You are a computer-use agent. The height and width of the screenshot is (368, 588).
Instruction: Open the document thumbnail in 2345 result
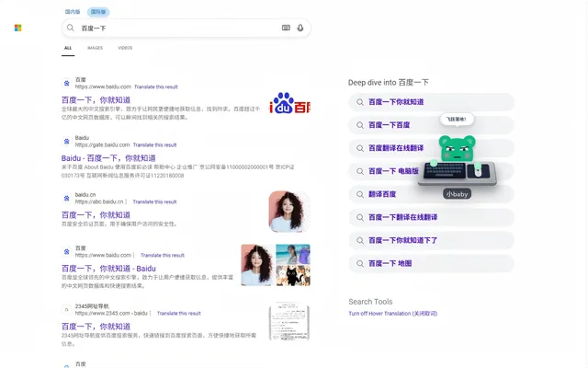click(x=289, y=322)
